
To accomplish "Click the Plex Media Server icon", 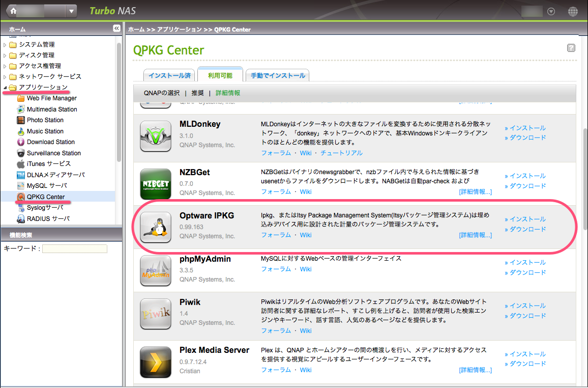I will [156, 362].
